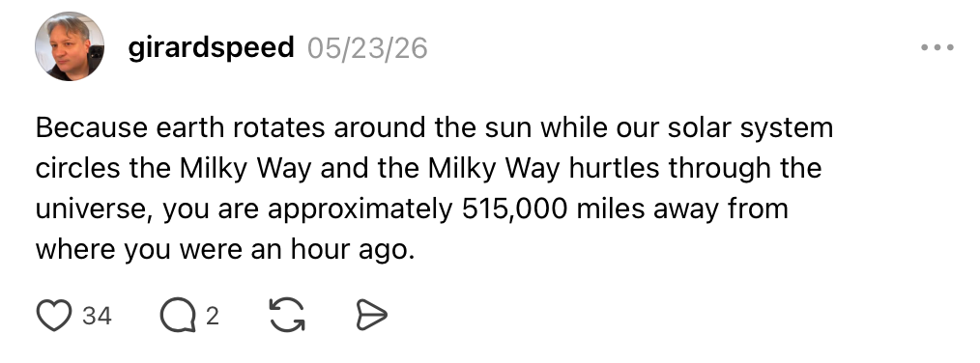
Task: Open replies via the comment bubble icon
Action: pyautogui.click(x=178, y=315)
